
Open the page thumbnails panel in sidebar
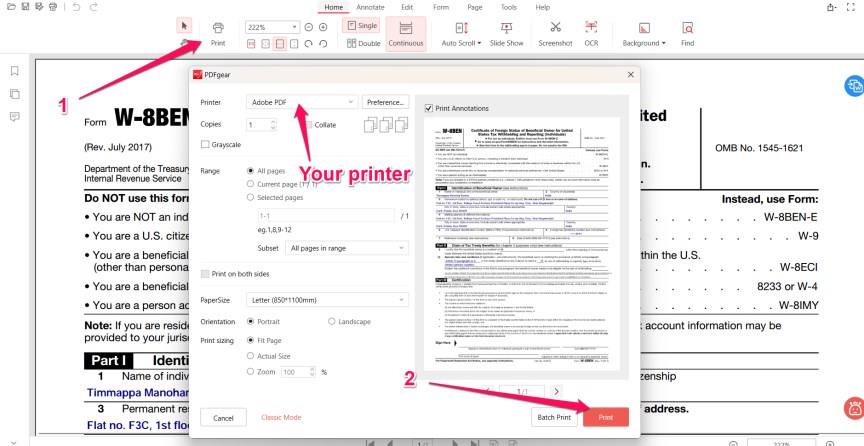pyautogui.click(x=15, y=94)
